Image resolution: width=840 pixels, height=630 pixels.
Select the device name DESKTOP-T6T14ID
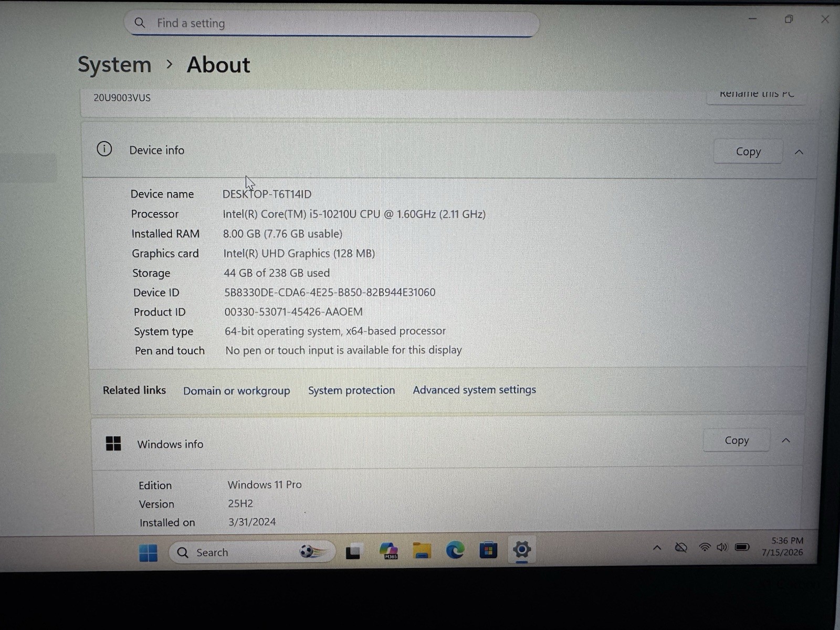pos(267,194)
